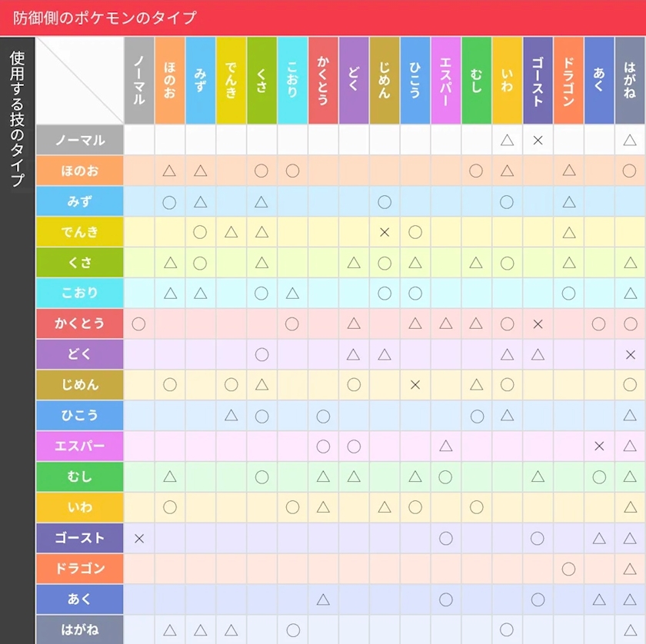Screen dimensions: 646x644
Task: Click the ○ symbol in the ドラゴン row
Action: click(x=568, y=569)
